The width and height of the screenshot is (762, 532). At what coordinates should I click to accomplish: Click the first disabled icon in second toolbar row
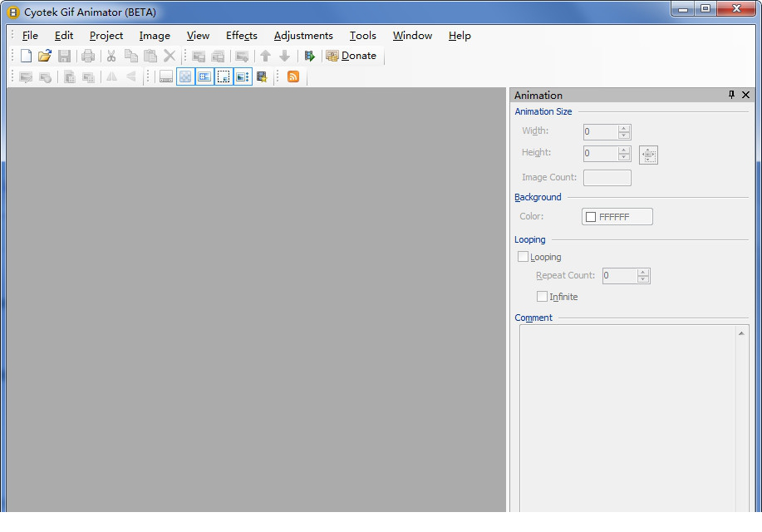coord(26,76)
